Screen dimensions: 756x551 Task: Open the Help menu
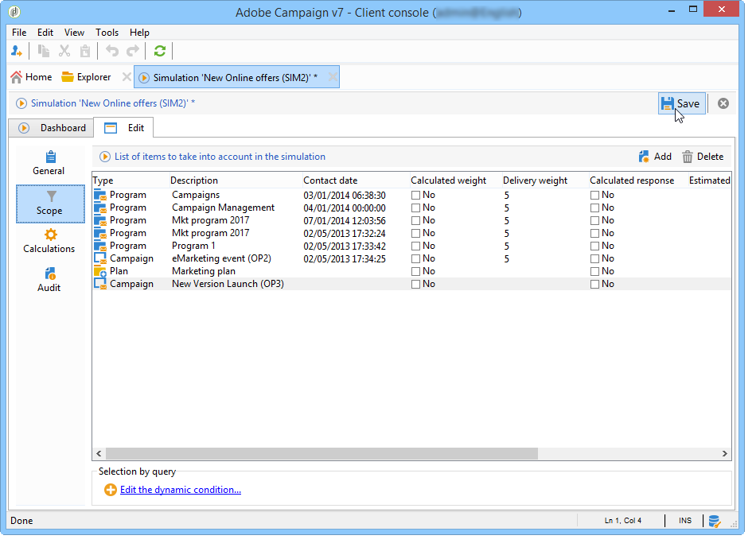[x=139, y=33]
